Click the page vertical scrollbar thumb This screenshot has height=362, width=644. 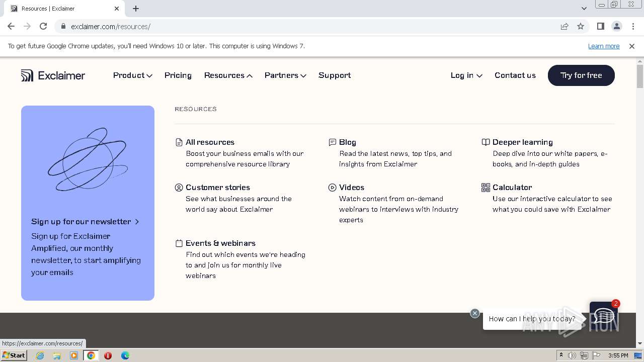(640, 76)
